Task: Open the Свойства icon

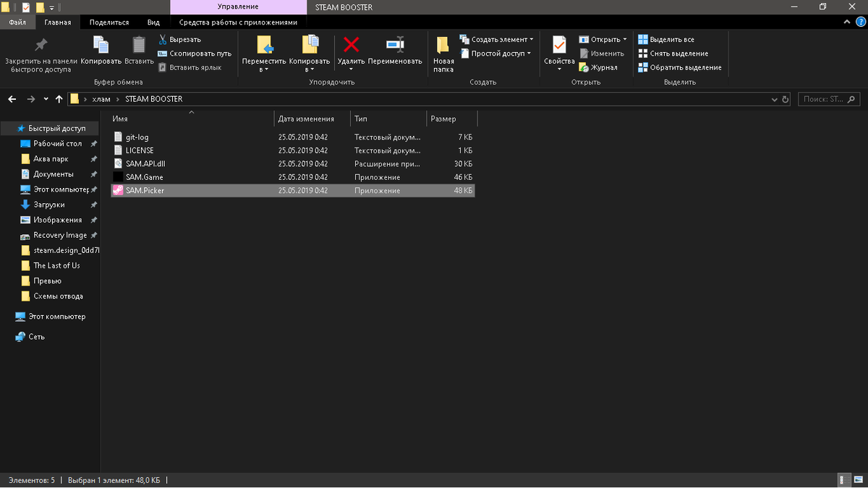Action: click(x=559, y=45)
